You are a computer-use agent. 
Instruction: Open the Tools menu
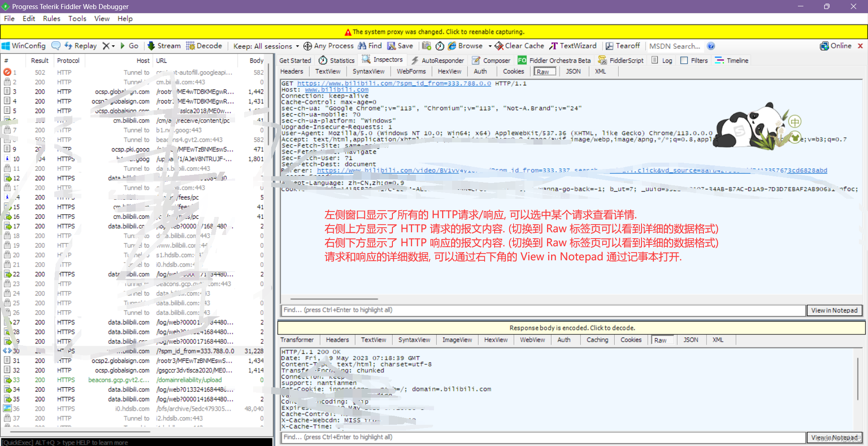pos(77,19)
